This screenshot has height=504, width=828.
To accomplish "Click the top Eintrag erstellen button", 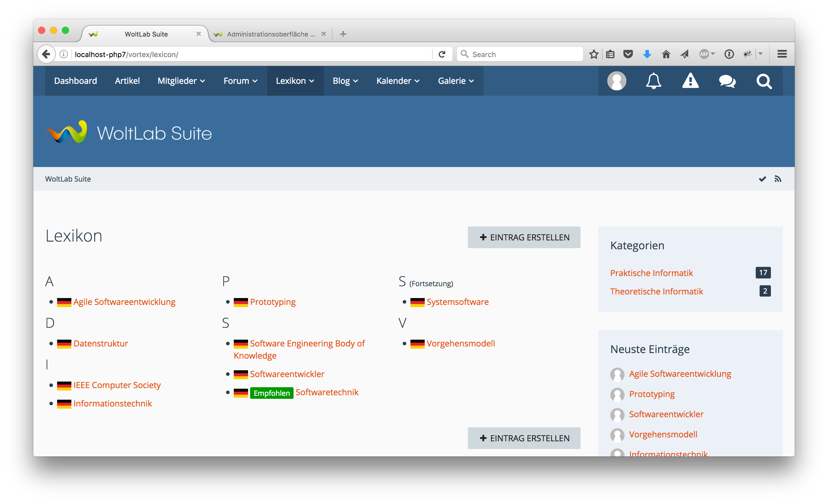I will pos(523,237).
